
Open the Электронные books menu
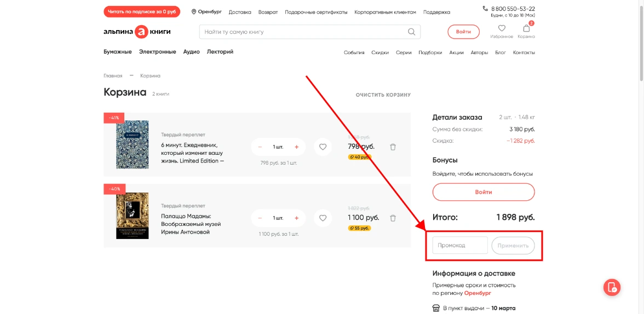(157, 52)
